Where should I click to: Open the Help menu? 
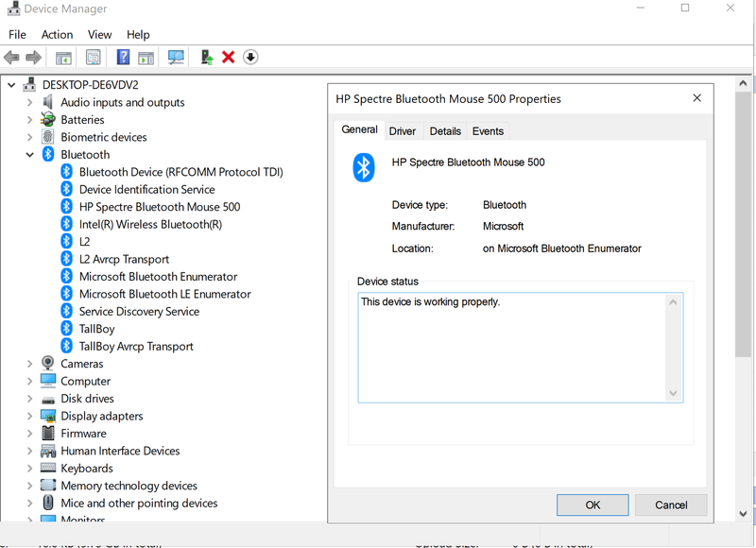pos(138,35)
